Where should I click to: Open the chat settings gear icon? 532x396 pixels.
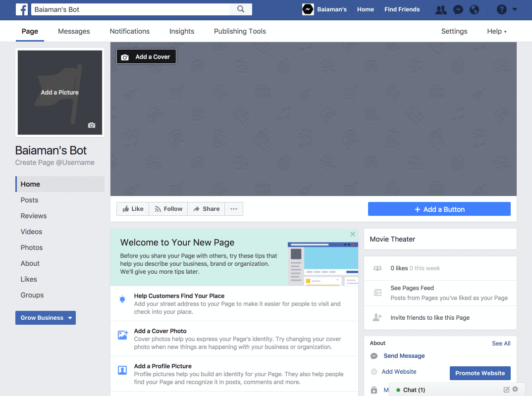point(515,389)
